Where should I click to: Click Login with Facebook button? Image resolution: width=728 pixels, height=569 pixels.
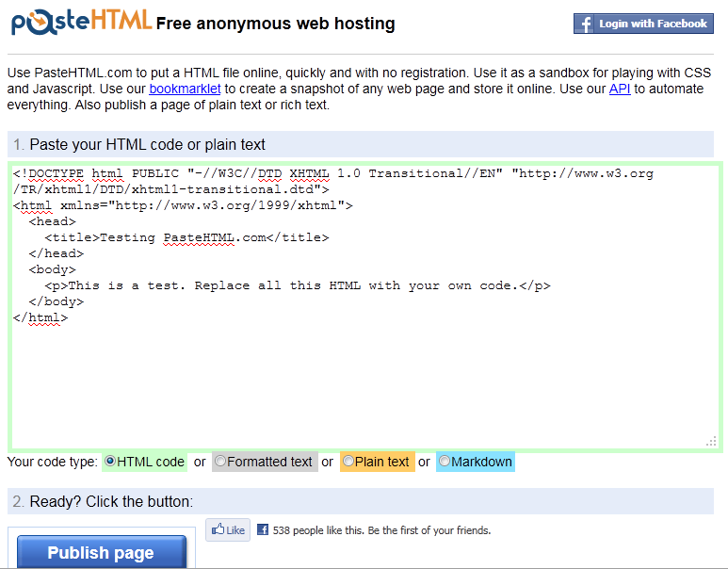pos(643,24)
